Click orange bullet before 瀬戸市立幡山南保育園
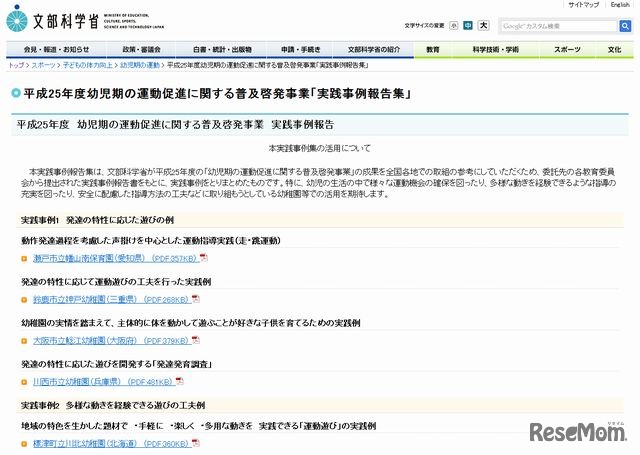 point(24,259)
